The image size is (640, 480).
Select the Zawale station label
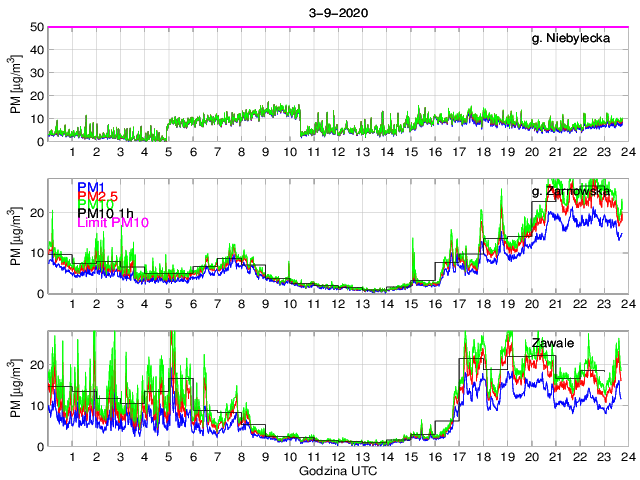(x=552, y=343)
